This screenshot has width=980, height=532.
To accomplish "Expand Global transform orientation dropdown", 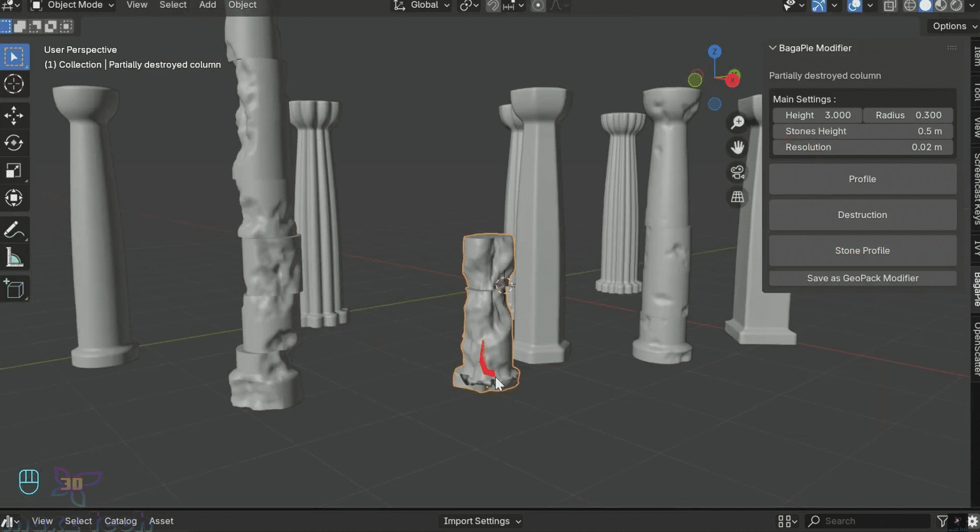I will (424, 5).
